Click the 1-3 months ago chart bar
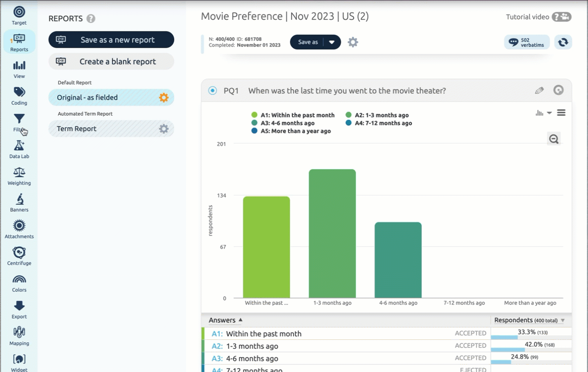Image resolution: width=588 pixels, height=372 pixels. (x=332, y=233)
